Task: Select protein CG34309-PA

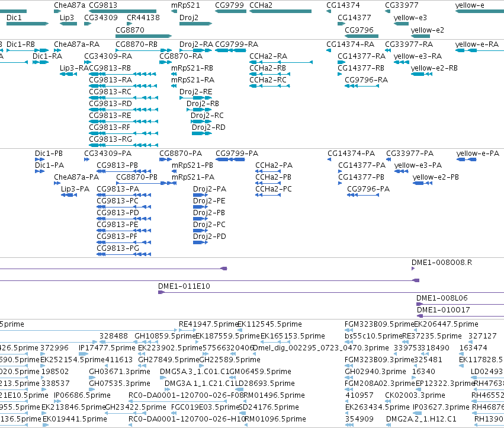Action: coord(108,153)
